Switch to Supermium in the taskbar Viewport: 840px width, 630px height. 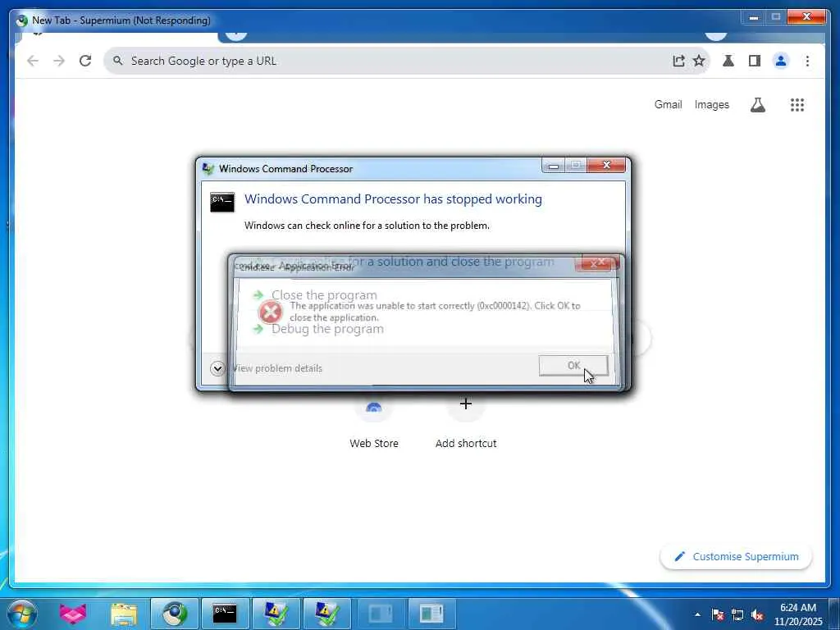(x=175, y=614)
